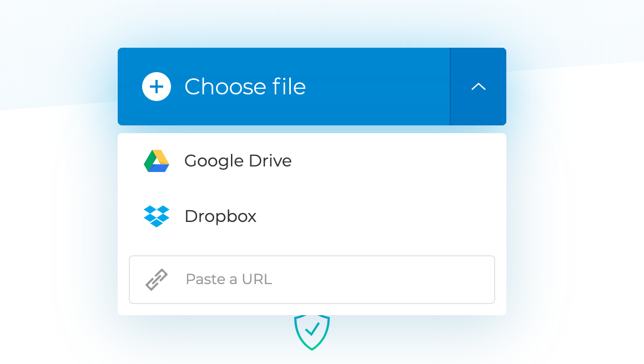Click the white plus circle icon
This screenshot has height=364, width=644.
coord(157,87)
